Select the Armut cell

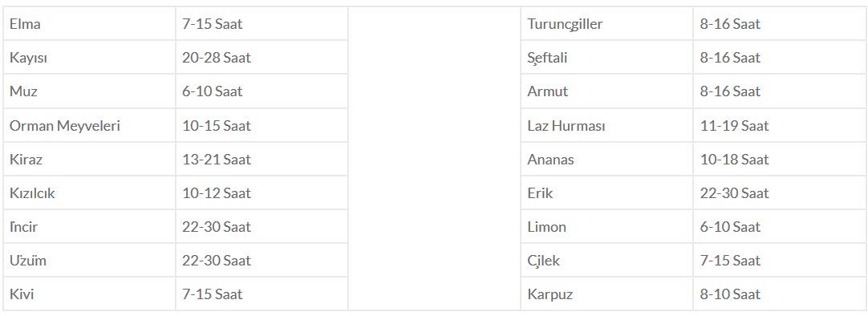[x=606, y=91]
